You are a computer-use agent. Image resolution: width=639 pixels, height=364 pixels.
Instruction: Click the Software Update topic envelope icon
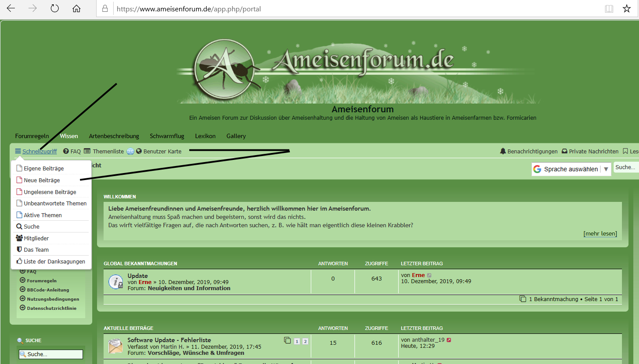tap(115, 346)
